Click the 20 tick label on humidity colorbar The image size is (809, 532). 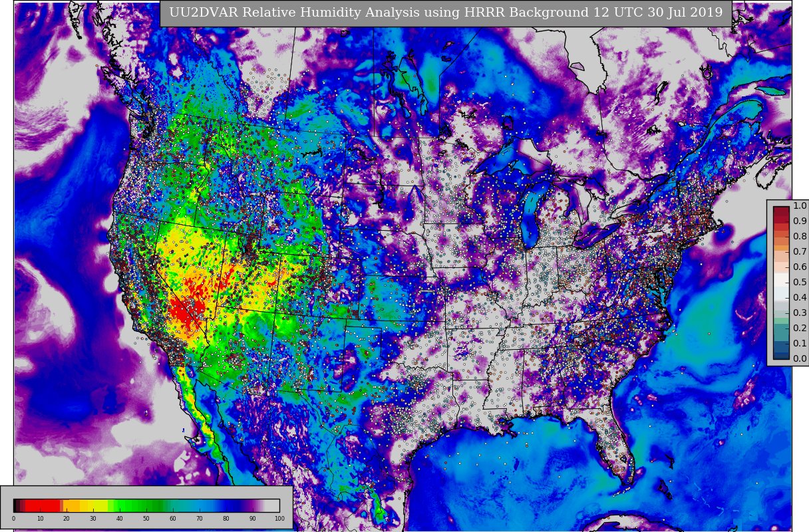67,519
